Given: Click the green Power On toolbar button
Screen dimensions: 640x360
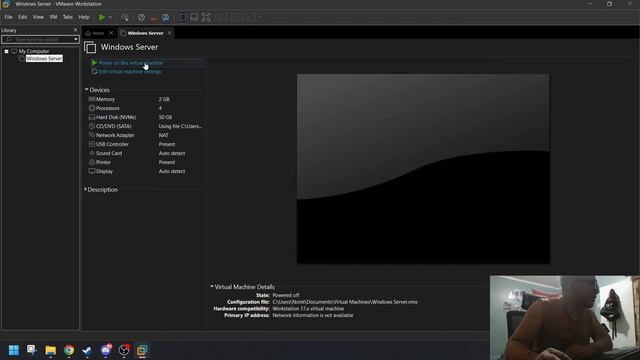Looking at the screenshot, I should tap(102, 17).
